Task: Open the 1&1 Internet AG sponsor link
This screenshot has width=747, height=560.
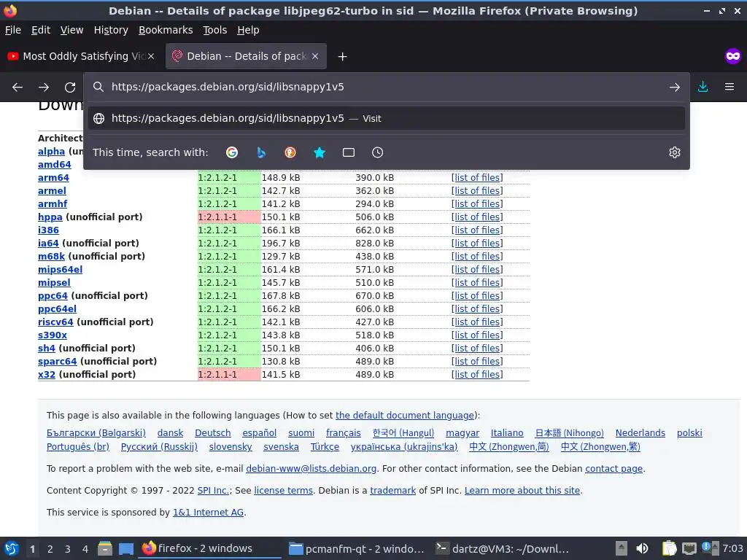Action: 208,513
